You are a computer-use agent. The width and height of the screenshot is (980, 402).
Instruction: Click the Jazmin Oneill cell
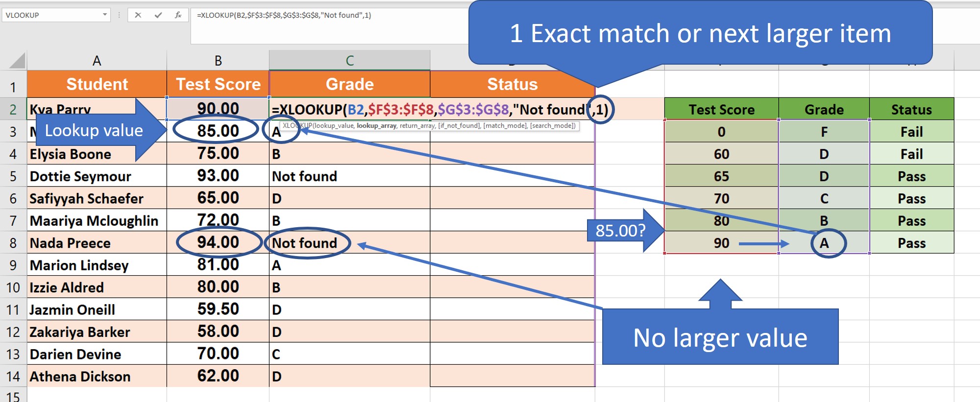97,309
